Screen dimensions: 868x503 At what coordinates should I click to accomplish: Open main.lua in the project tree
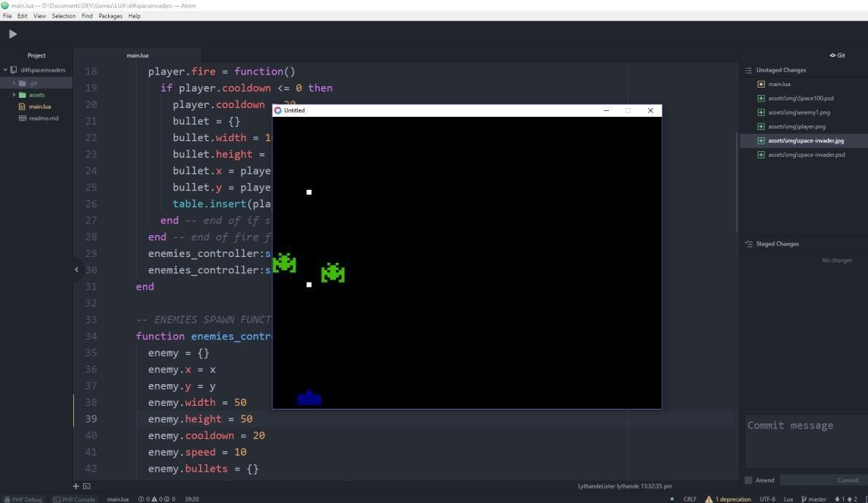(x=40, y=107)
